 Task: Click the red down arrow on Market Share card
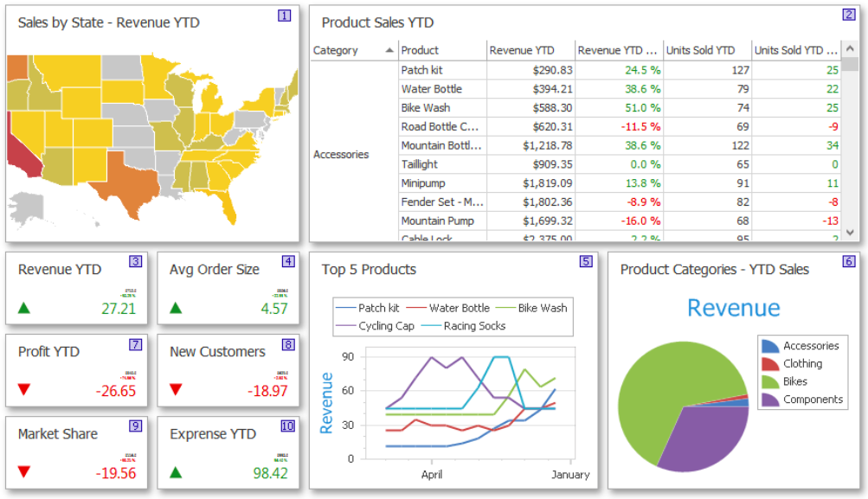(24, 472)
